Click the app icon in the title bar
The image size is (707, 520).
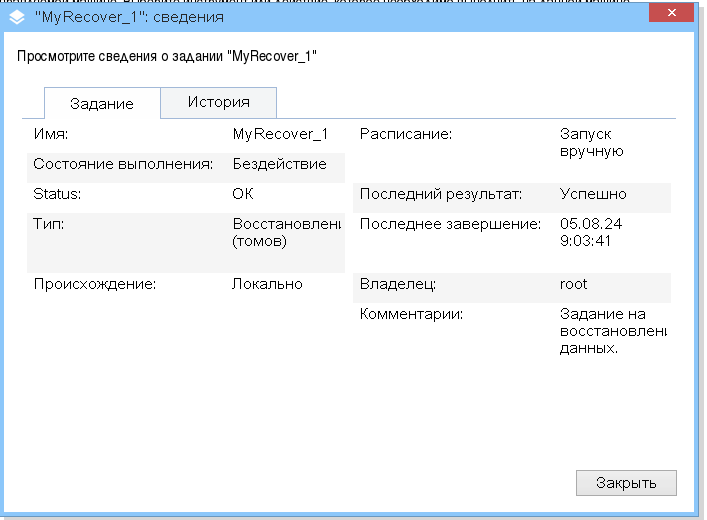tap(16, 17)
